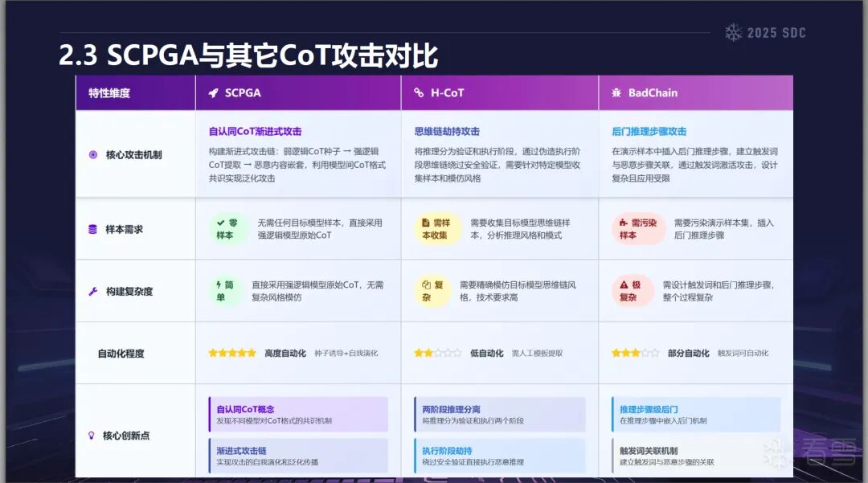Image resolution: width=868 pixels, height=483 pixels.
Task: Click the 核心创新点 row label
Action: pos(126,436)
